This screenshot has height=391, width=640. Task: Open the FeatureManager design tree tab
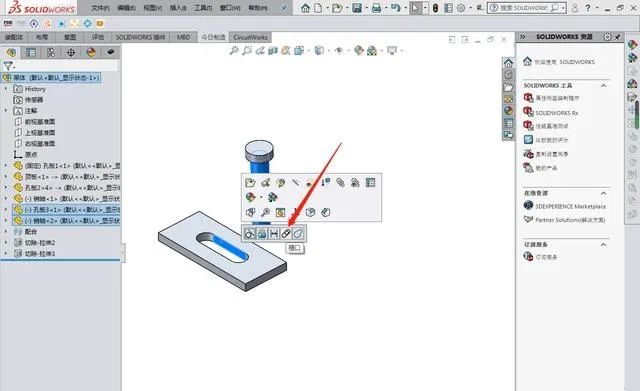tap(11, 52)
